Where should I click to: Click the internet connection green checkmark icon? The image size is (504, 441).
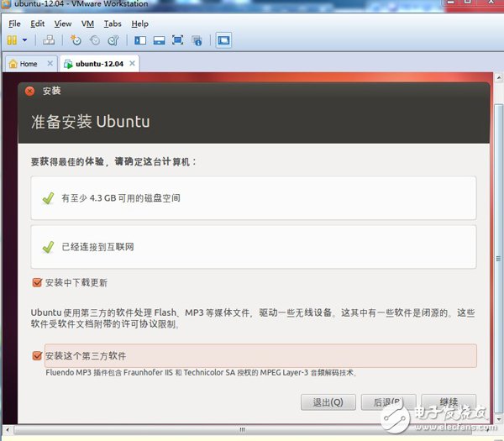(x=48, y=247)
